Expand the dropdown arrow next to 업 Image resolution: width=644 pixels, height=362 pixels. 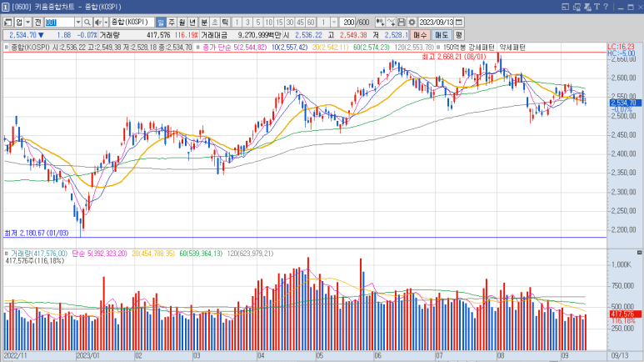click(28, 23)
